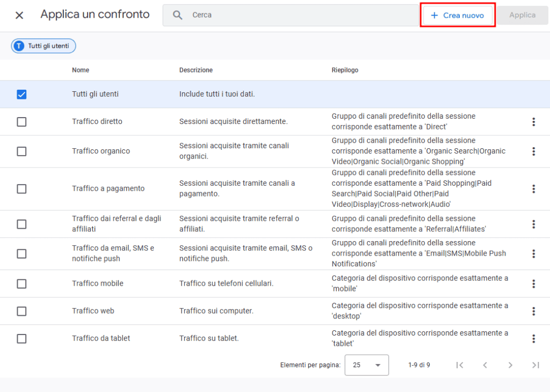This screenshot has height=392, width=550.
Task: Open options menu for Traffico diretto
Action: click(x=533, y=122)
